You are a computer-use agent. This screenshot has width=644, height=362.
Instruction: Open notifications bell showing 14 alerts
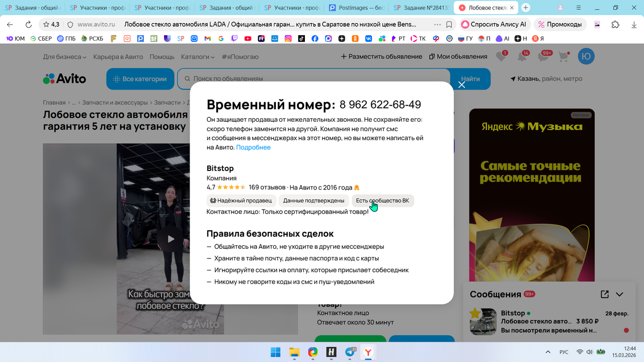[522, 56]
